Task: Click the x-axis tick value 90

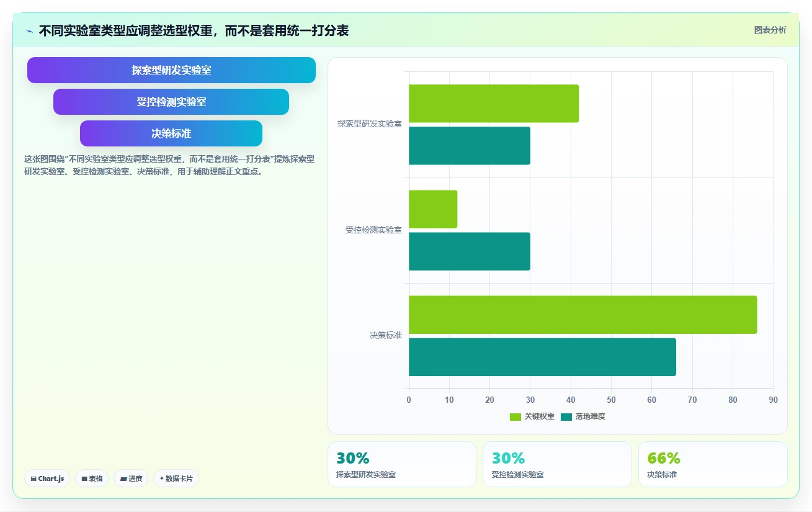Action: click(x=773, y=400)
